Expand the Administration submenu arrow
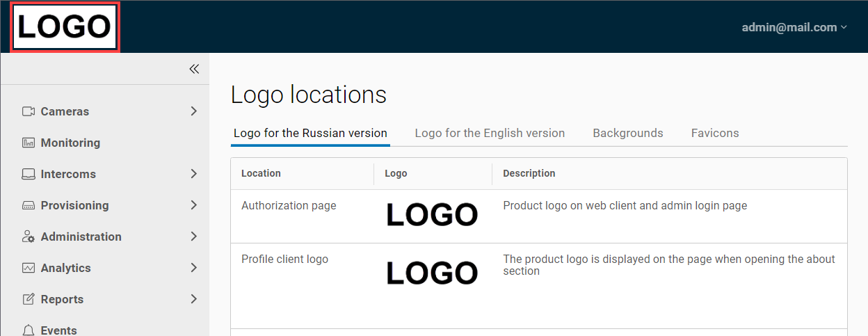The image size is (868, 336). [x=194, y=237]
